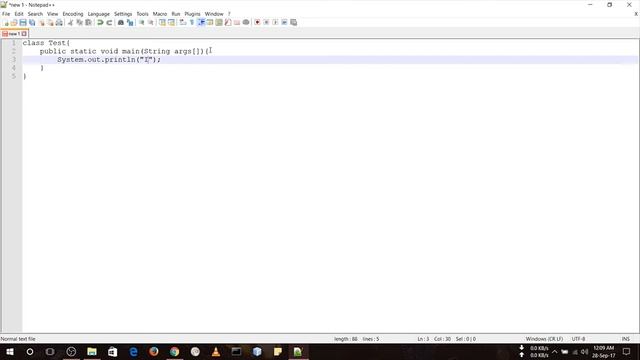Click 'Normal text file' status text
640x360 pixels.
coord(18,339)
